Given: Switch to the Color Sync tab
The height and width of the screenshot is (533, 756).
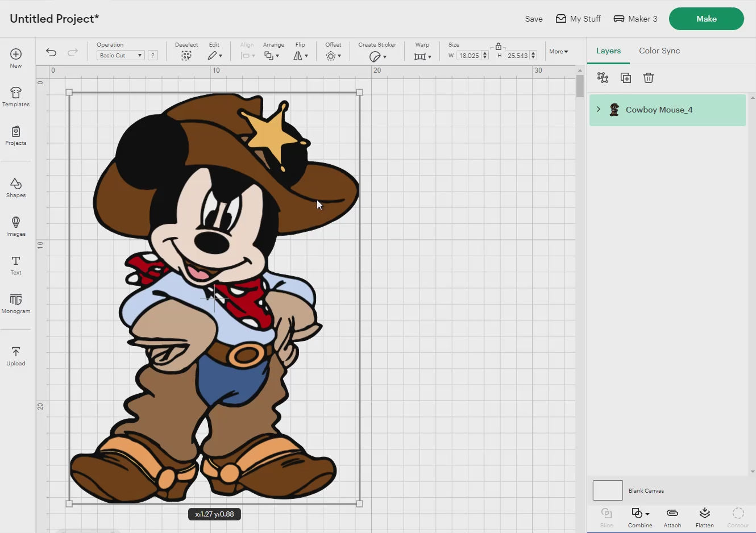Looking at the screenshot, I should click(659, 51).
